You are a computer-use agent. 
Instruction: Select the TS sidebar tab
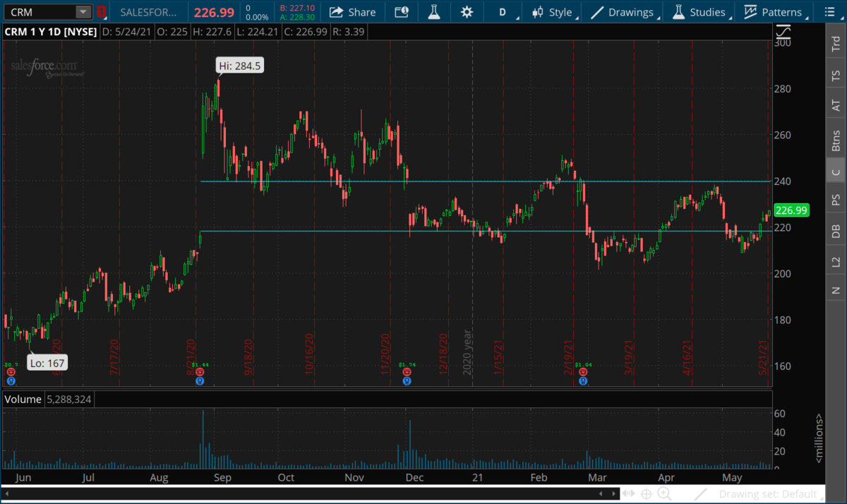[836, 75]
